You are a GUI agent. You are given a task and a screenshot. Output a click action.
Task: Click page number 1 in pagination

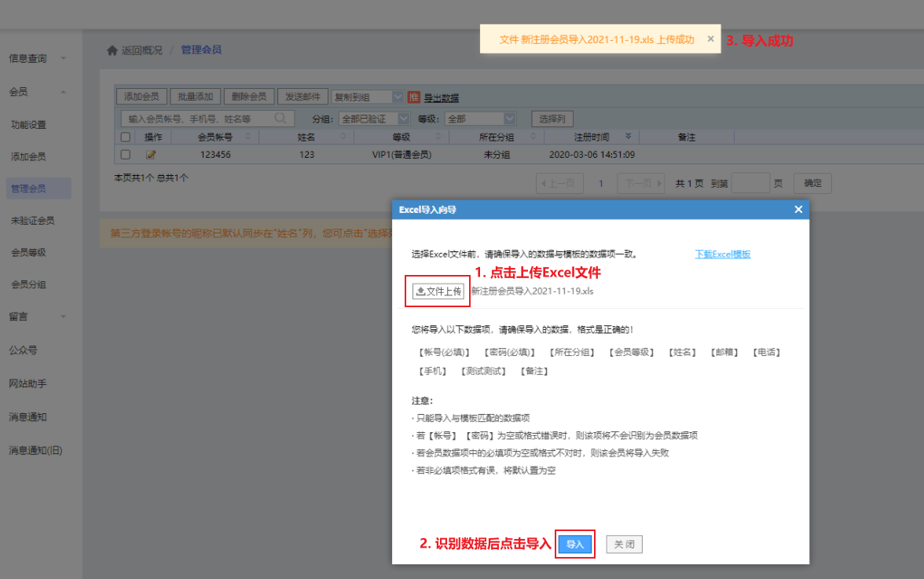point(600,184)
